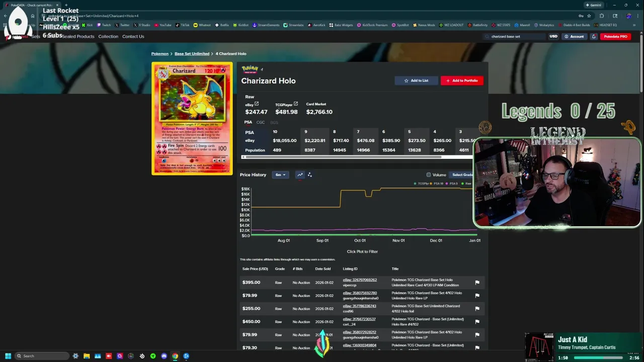Open the Contact Us menu item
644x362 pixels.
(x=133, y=36)
